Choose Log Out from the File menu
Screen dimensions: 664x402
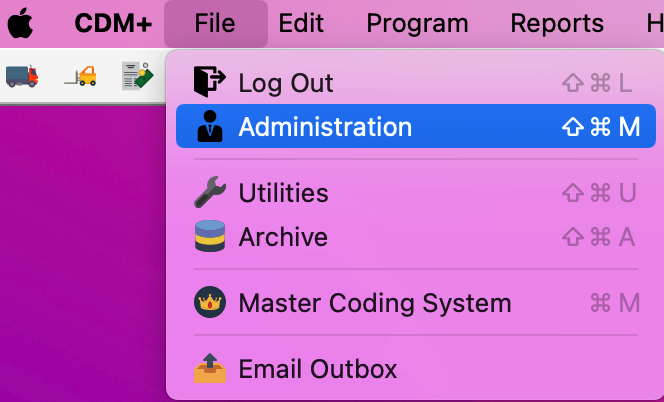tap(286, 83)
